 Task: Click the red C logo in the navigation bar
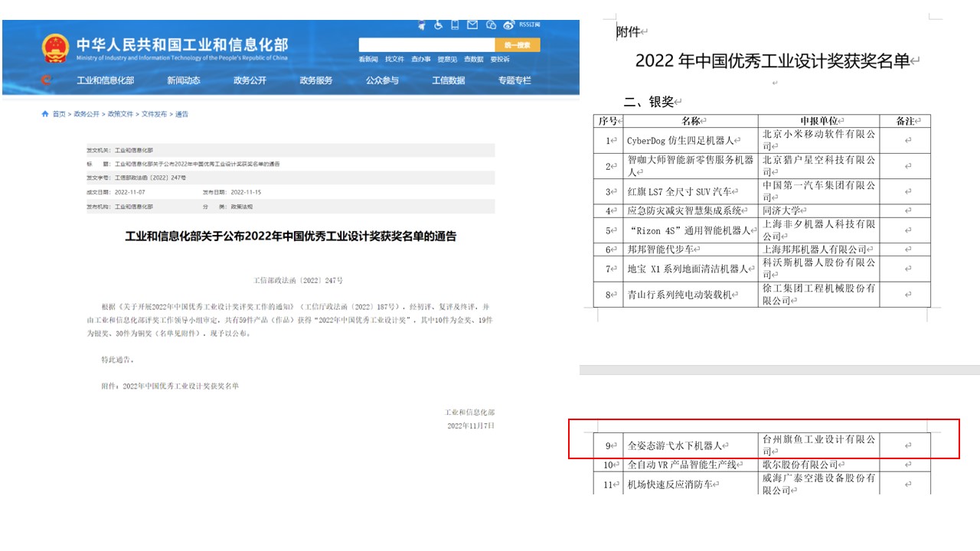(x=46, y=80)
